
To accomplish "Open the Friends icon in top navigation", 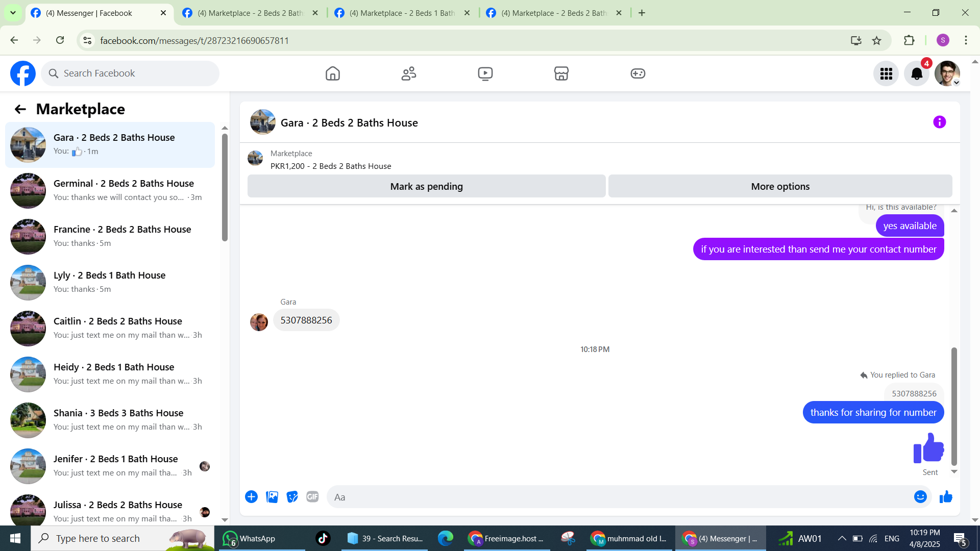I will (408, 73).
